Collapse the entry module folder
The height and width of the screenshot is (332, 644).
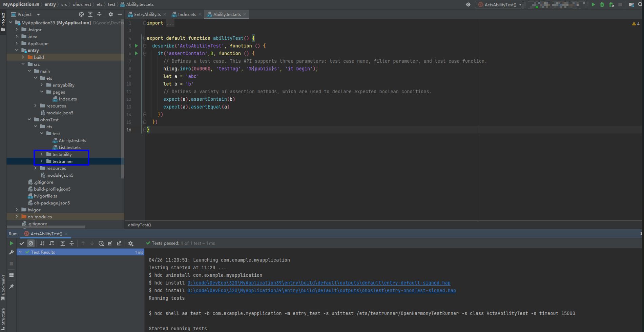(x=17, y=50)
